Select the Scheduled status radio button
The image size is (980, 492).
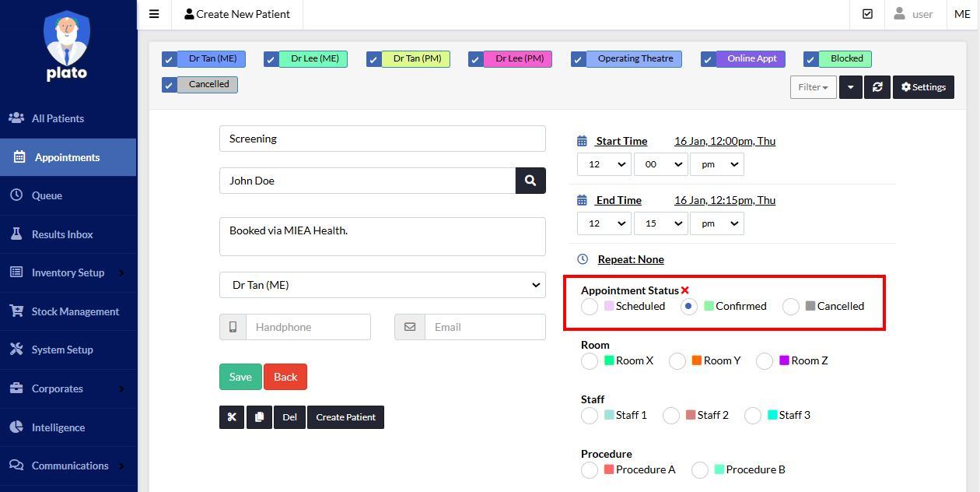coord(590,307)
